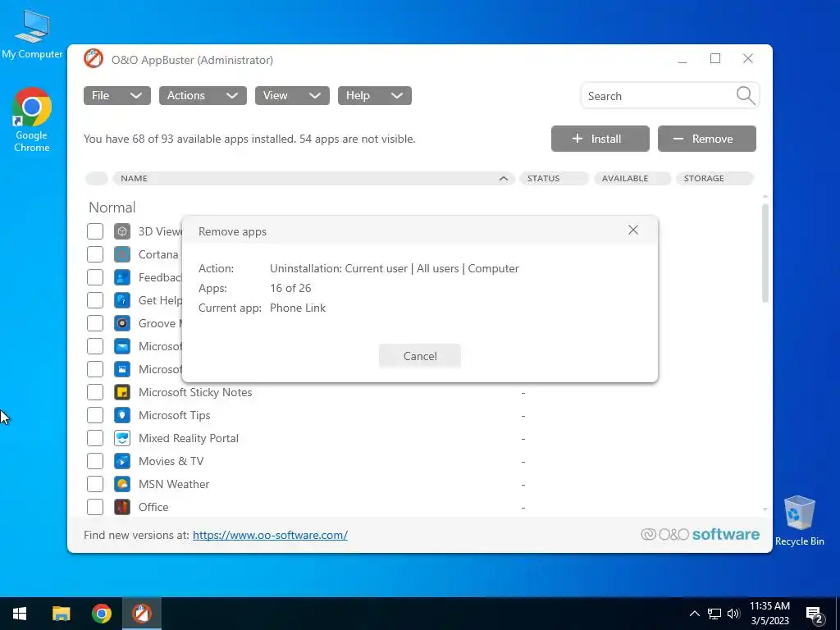This screenshot has width=840, height=630.
Task: Open Google Chrome desktop shortcut
Action: pyautogui.click(x=32, y=120)
